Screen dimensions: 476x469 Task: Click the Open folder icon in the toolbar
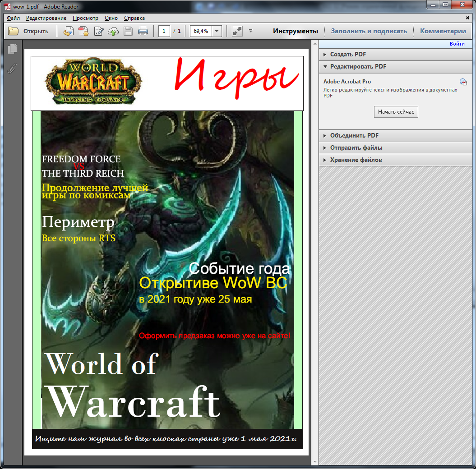click(x=14, y=31)
